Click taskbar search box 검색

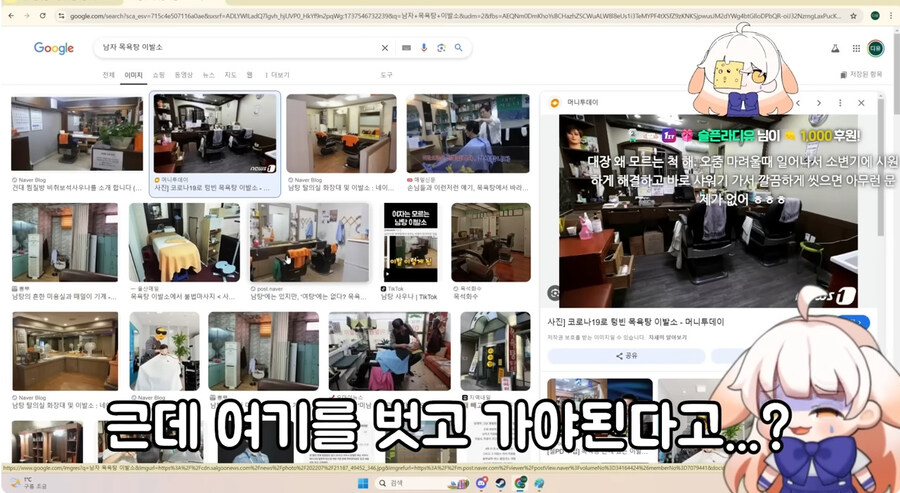tap(421, 484)
